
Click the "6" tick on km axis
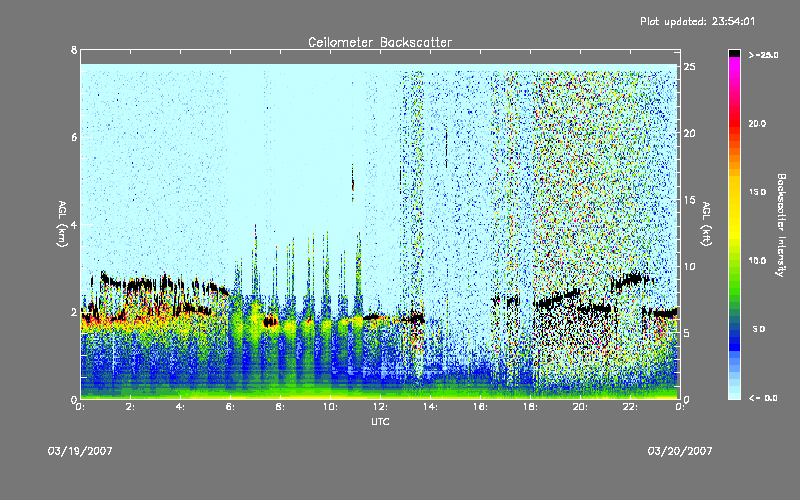click(x=74, y=137)
